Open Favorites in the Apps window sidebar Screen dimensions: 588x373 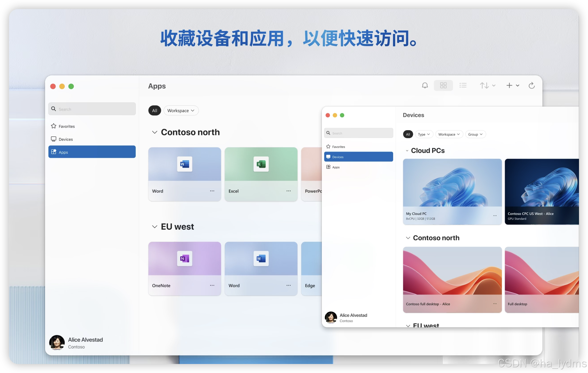pyautogui.click(x=67, y=126)
